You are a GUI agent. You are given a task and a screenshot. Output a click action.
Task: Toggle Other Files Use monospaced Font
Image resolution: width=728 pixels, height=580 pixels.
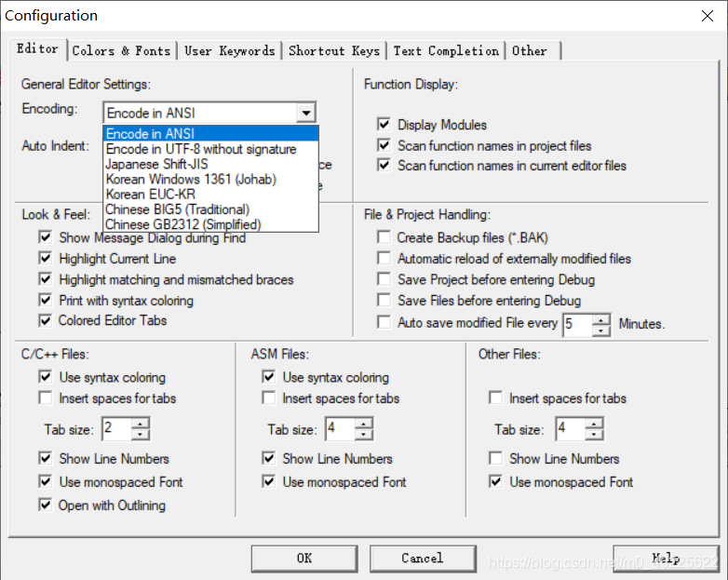coord(495,481)
